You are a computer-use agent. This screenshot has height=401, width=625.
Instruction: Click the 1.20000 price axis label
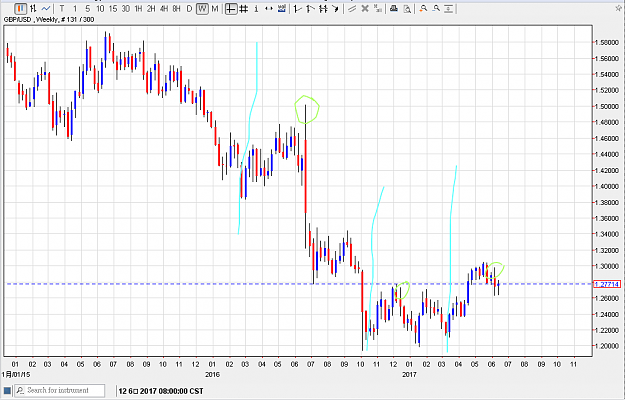pyautogui.click(x=606, y=346)
